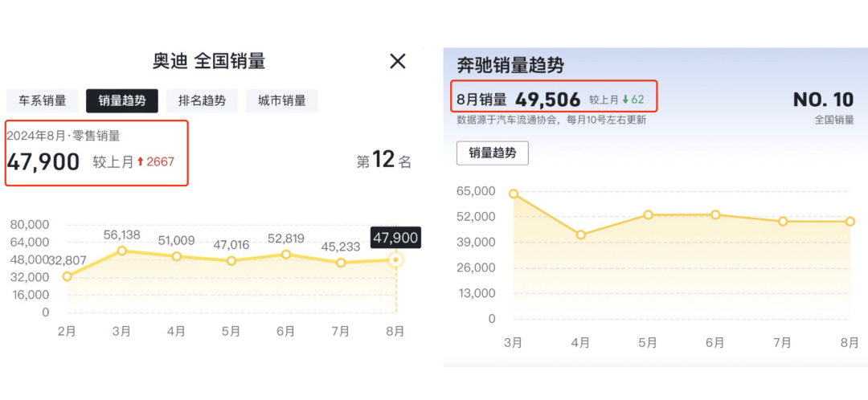Select the highlighted August point on Audi chart
This screenshot has width=868, height=400.
coord(395,260)
